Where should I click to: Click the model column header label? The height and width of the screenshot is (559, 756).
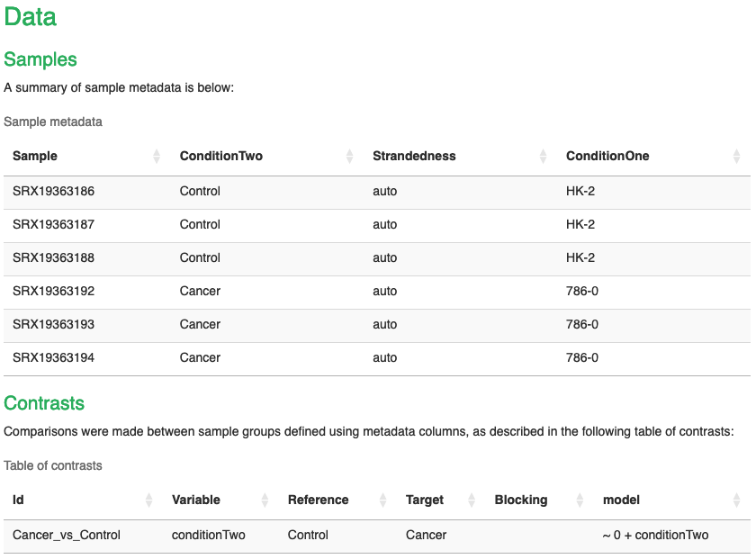click(622, 500)
